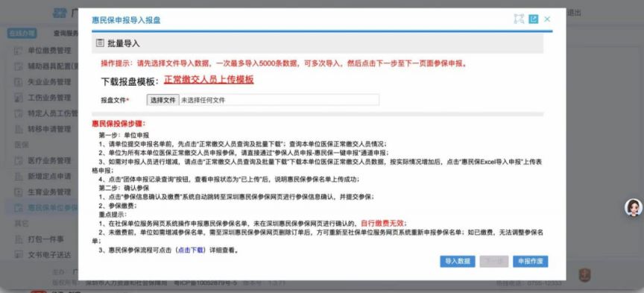Click the 医疗业务管理 sidebar icon
The height and width of the screenshot is (293, 644).
point(19,160)
